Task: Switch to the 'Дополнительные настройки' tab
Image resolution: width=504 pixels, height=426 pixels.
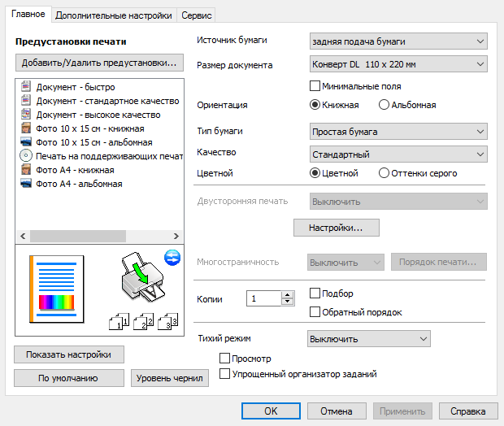Action: [x=114, y=15]
